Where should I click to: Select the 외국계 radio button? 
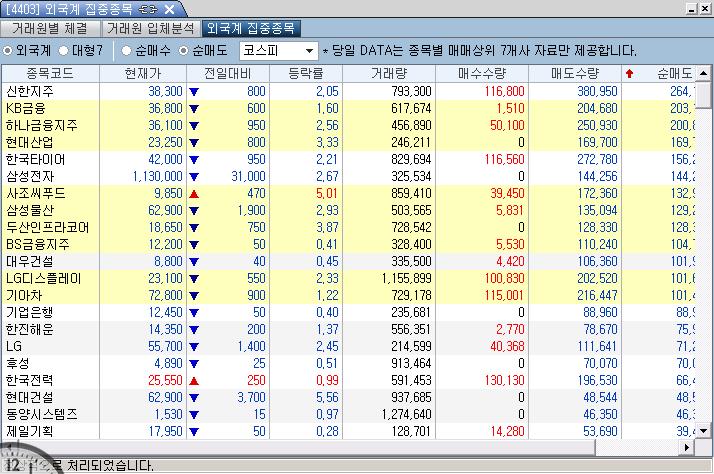click(x=10, y=50)
